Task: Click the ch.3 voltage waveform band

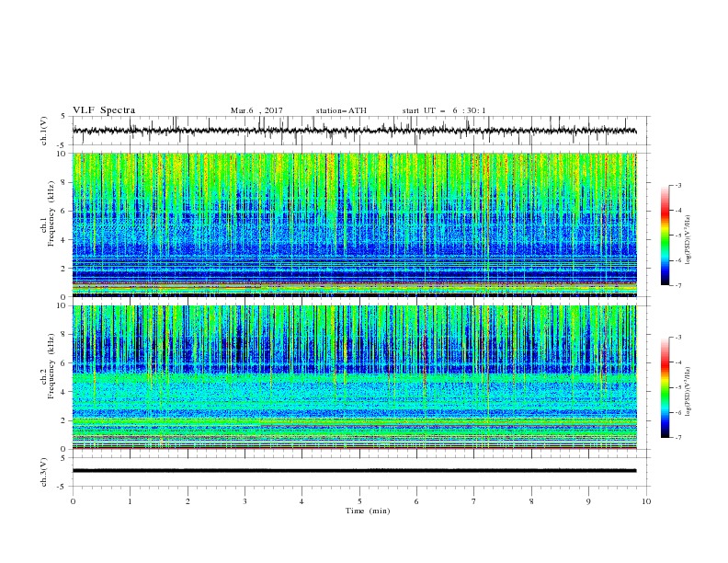Action: click(x=354, y=471)
